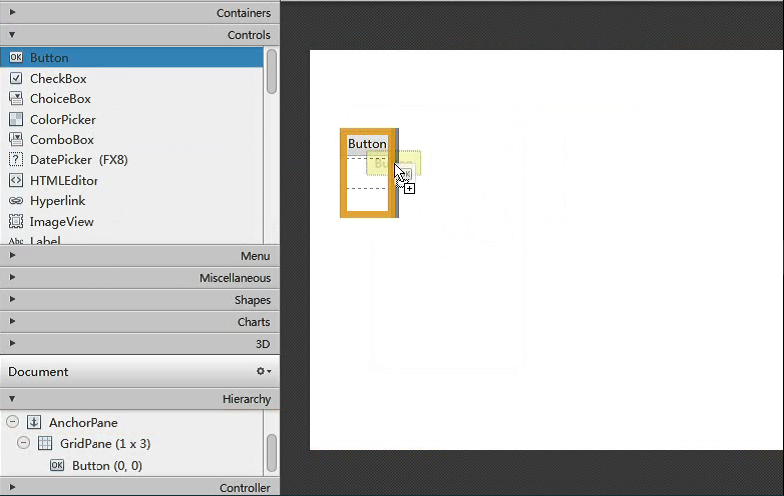The width and height of the screenshot is (784, 496).
Task: Click the Button placed in the canvas grid
Action: tap(366, 144)
